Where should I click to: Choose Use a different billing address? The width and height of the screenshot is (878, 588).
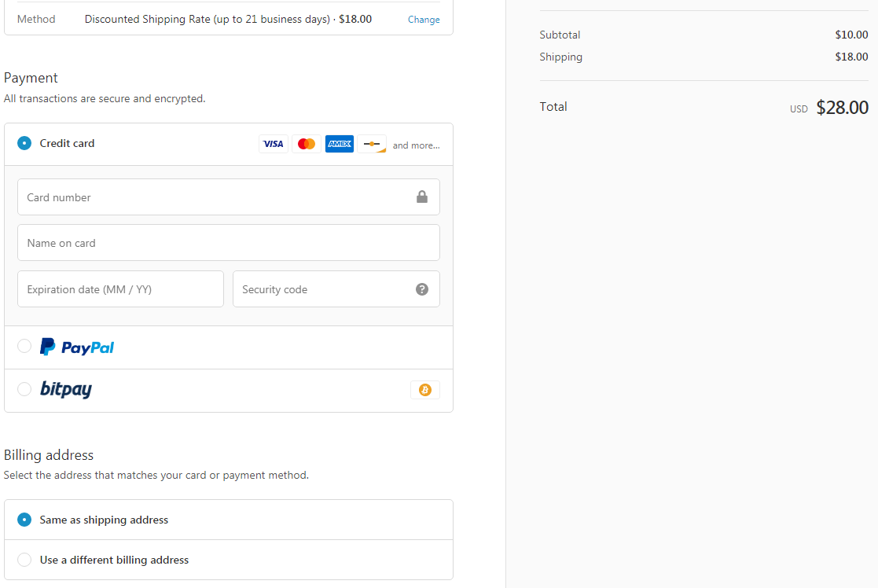(x=24, y=560)
